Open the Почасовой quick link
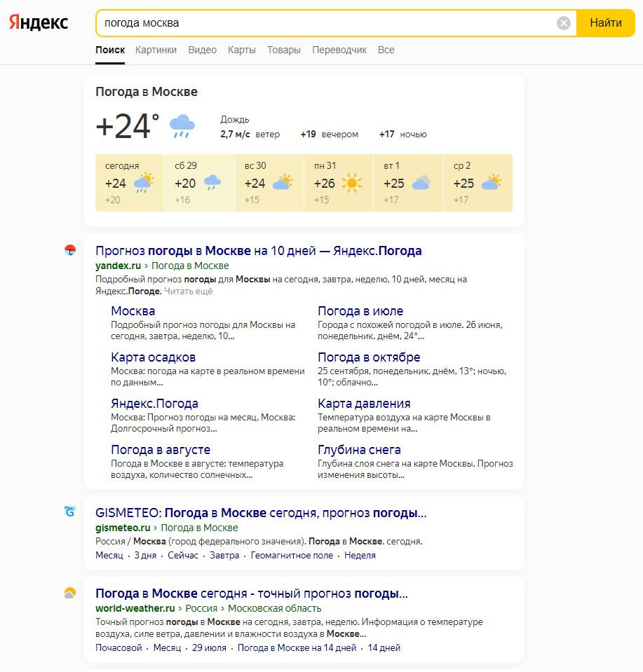 [119, 648]
